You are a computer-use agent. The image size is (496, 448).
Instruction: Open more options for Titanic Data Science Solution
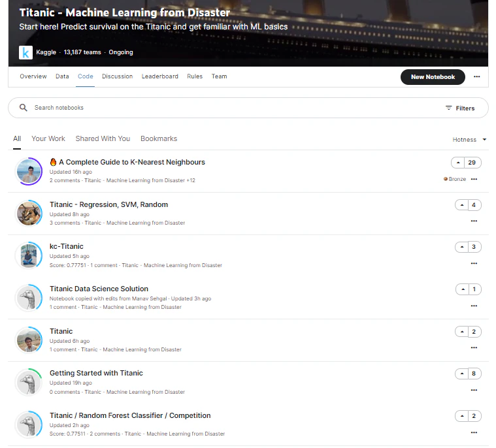[474, 306]
